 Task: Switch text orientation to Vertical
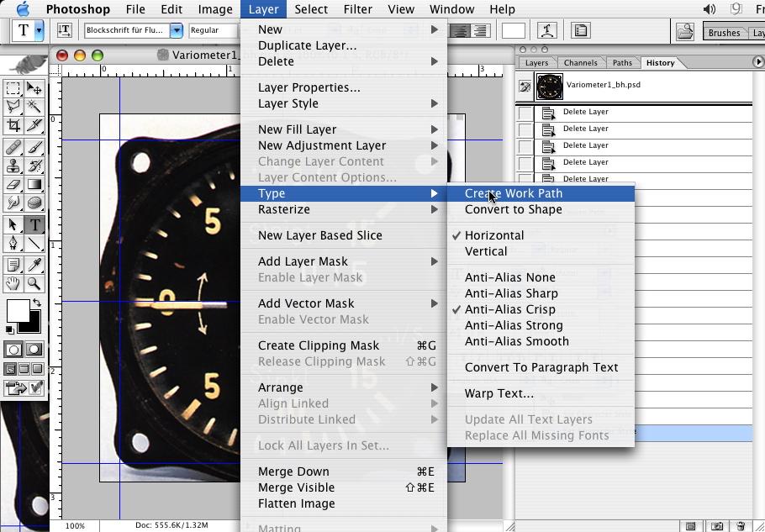[x=486, y=251]
